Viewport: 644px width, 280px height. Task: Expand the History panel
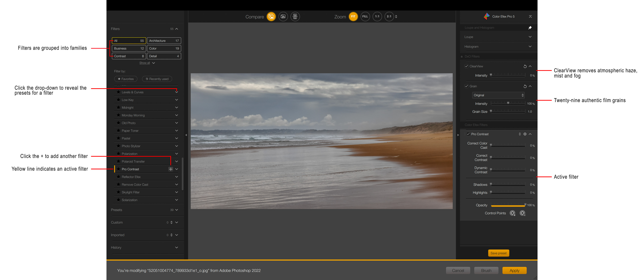point(176,247)
